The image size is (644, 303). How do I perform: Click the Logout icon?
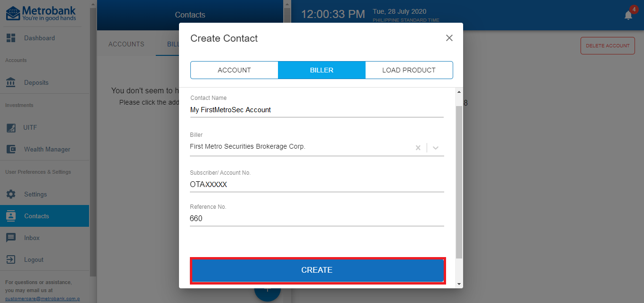coord(11,259)
